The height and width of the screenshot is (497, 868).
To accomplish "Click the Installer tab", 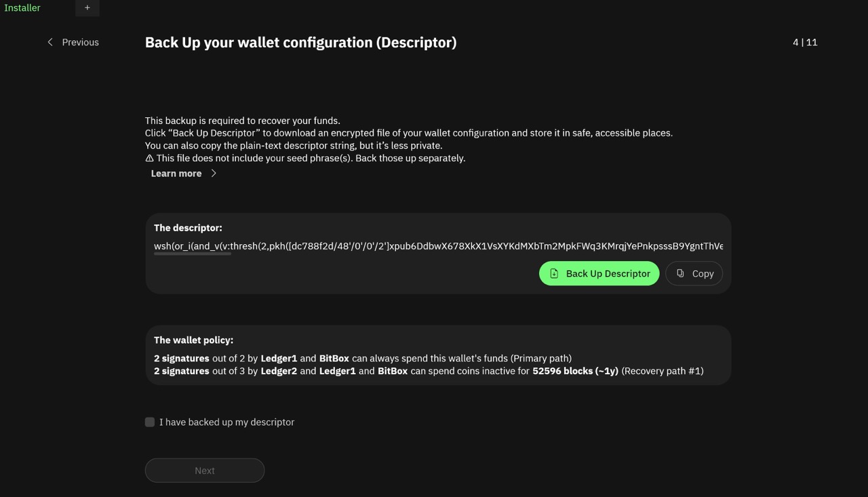I will pyautogui.click(x=22, y=8).
